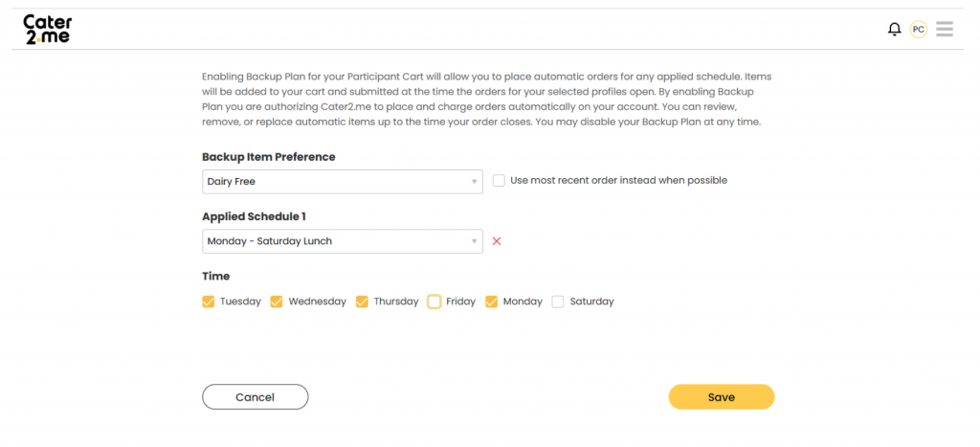The width and height of the screenshot is (980, 447).
Task: Uncheck the Monday checkbox
Action: click(491, 302)
